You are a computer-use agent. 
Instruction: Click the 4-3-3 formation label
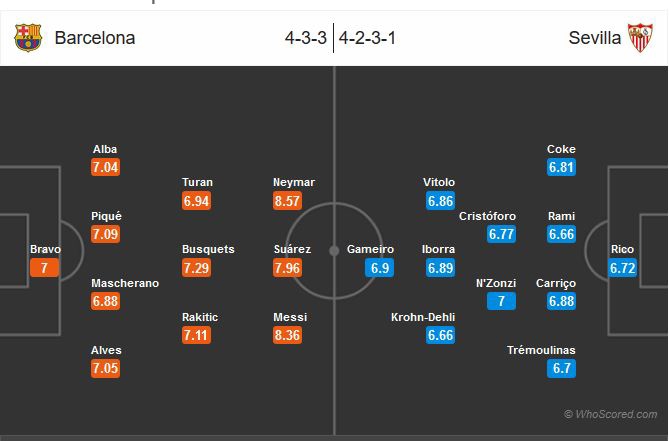click(305, 38)
